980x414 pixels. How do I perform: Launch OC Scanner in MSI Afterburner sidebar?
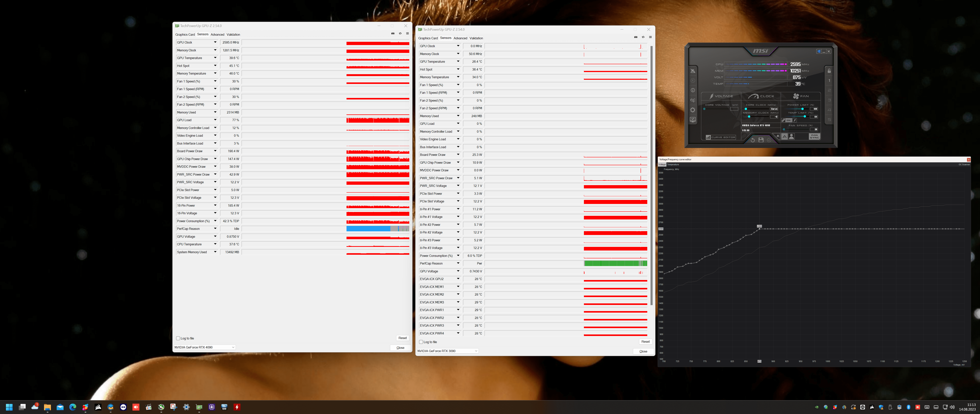[693, 101]
